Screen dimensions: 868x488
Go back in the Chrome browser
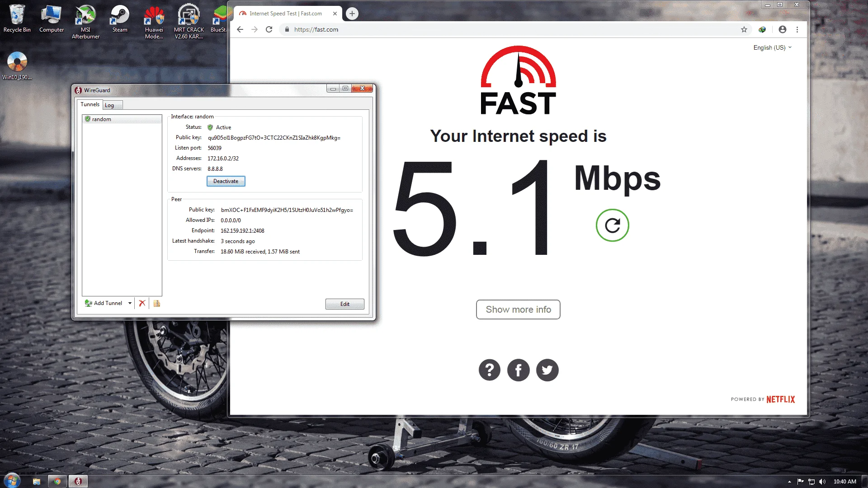[x=240, y=29]
